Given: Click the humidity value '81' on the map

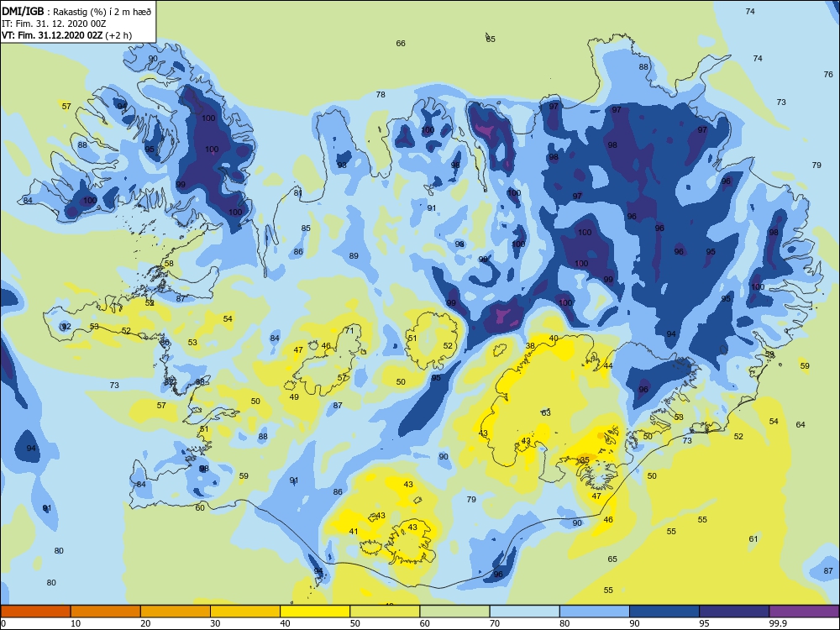Looking at the screenshot, I should coord(298,193).
